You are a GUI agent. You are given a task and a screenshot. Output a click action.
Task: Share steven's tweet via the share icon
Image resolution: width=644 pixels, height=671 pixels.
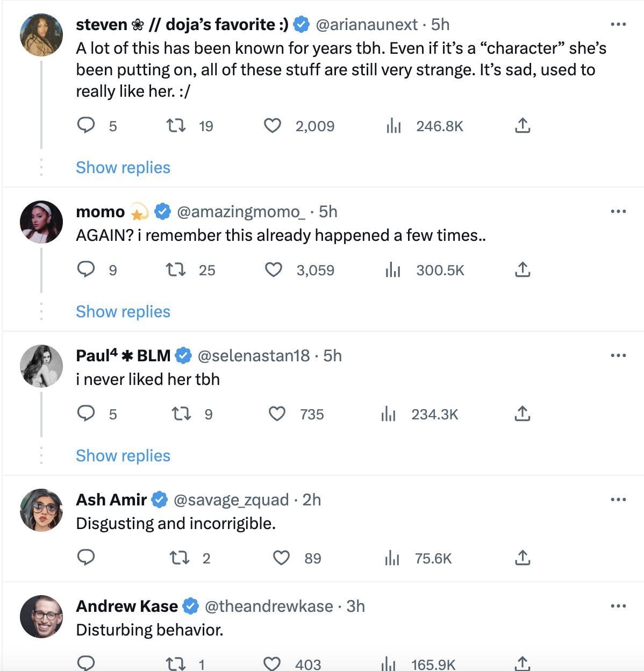point(522,126)
